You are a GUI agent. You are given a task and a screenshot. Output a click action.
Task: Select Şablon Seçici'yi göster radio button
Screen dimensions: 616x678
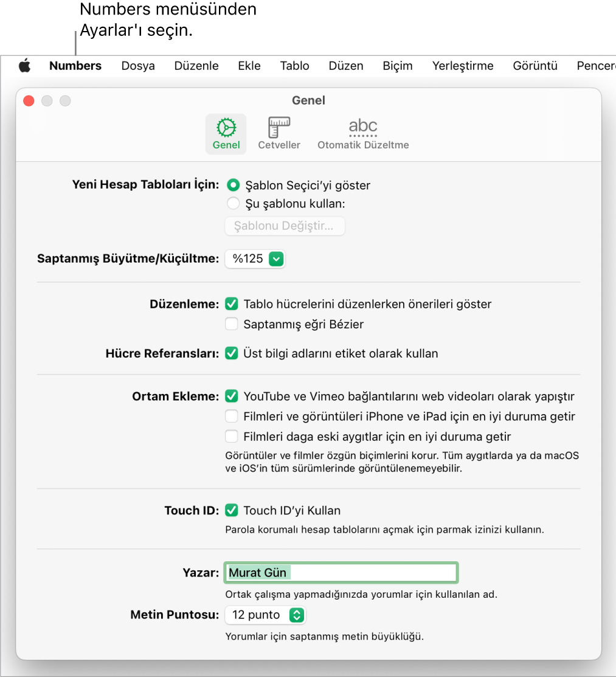234,185
